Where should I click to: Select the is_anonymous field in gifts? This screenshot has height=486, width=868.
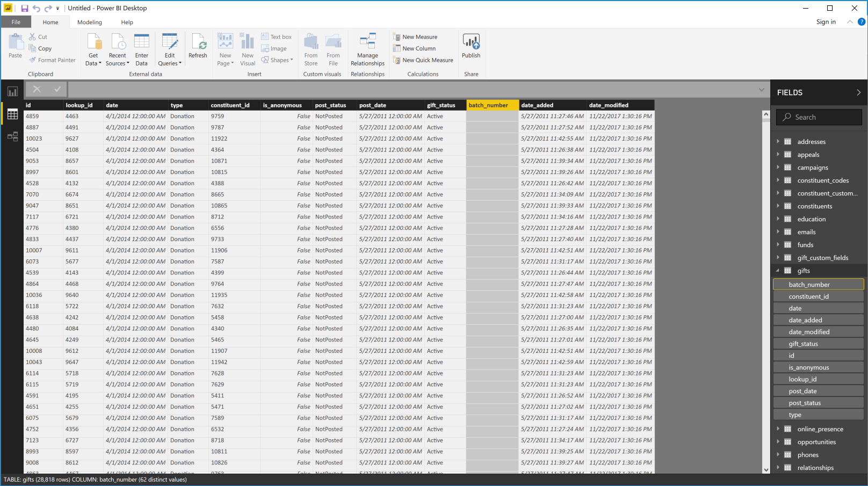coord(818,367)
